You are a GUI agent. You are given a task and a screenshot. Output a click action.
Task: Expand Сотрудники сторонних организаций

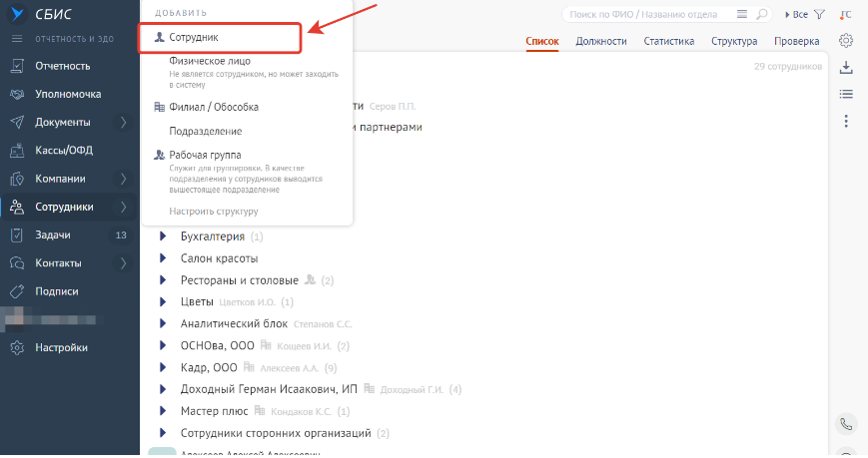tap(163, 433)
